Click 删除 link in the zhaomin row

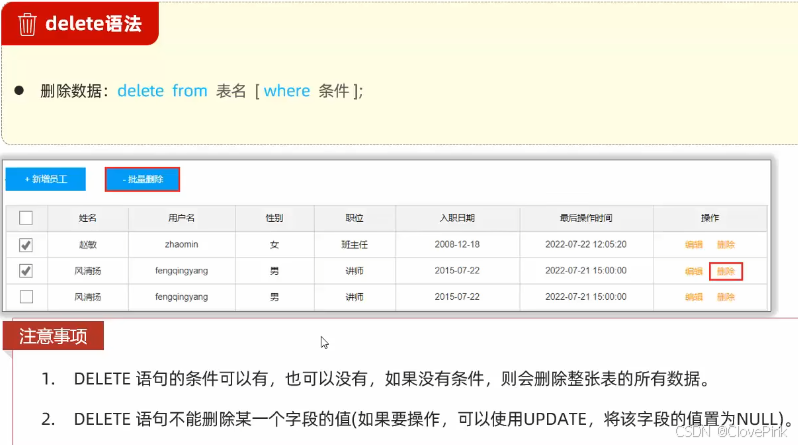726,245
